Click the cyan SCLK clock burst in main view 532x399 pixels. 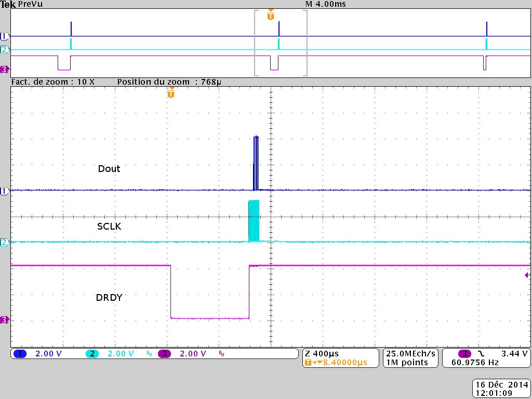pyautogui.click(x=254, y=221)
